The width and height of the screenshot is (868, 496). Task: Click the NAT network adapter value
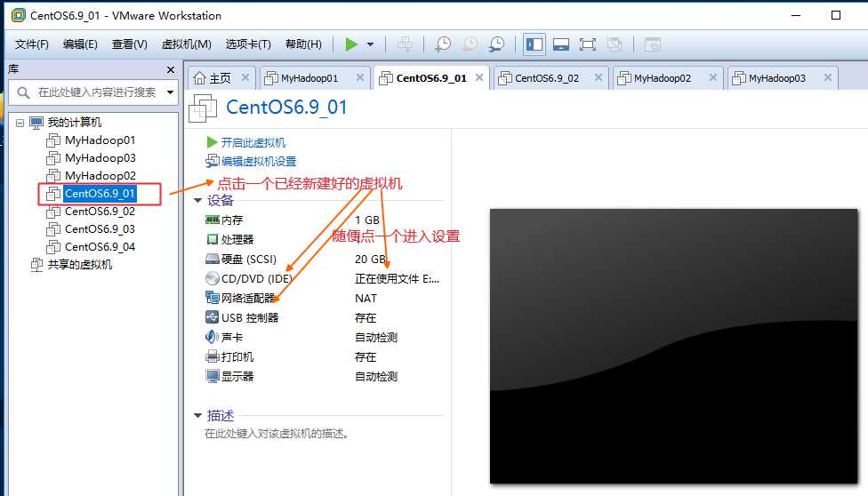tap(366, 299)
